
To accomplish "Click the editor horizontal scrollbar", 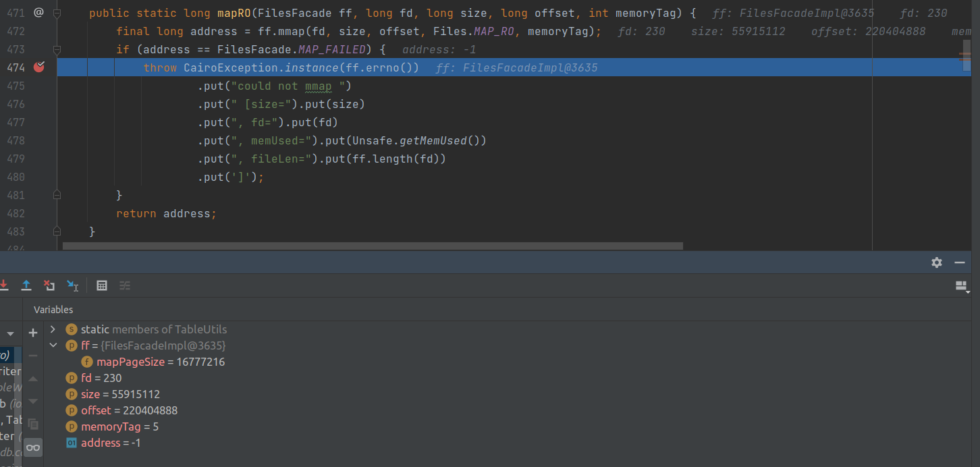I will (371, 245).
